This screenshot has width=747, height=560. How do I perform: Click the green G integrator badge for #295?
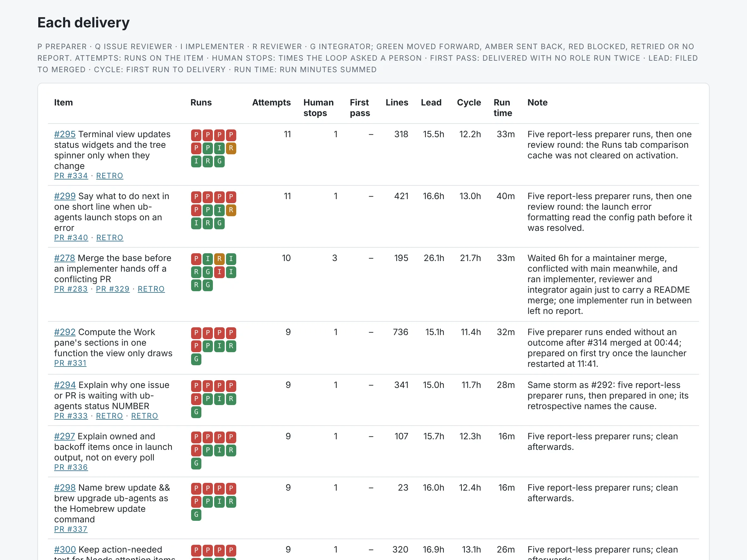[x=219, y=161]
